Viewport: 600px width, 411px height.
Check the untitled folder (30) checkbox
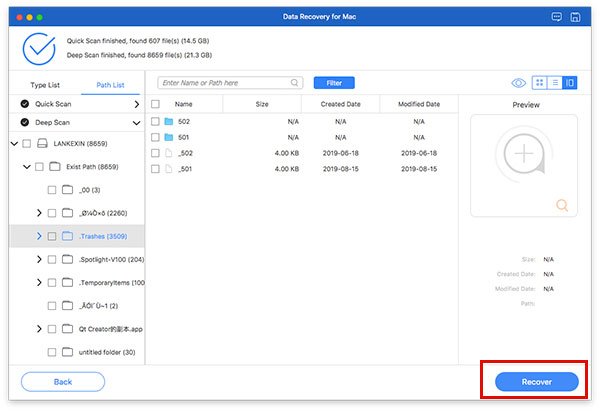pos(52,352)
